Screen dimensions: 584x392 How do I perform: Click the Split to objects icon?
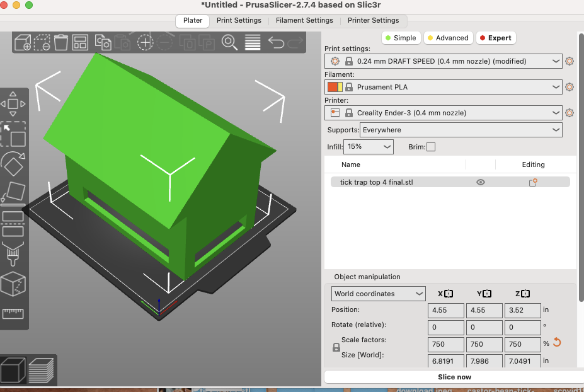[187, 42]
